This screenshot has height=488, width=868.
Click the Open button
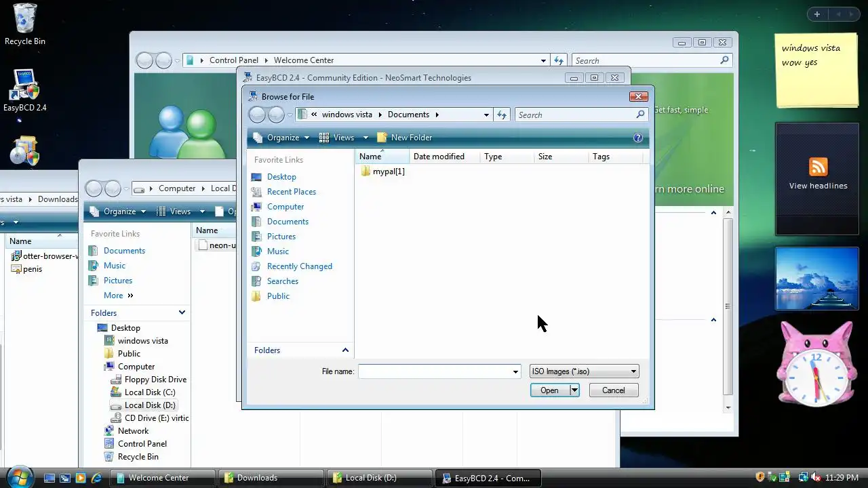(550, 390)
